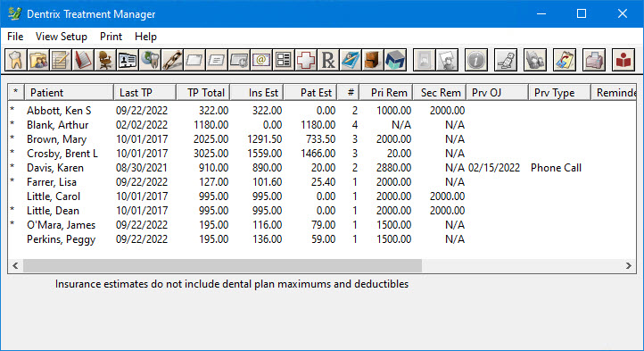This screenshot has width=644, height=351.
Task: Click the horizontal scrollbar thumb
Action: [223, 266]
